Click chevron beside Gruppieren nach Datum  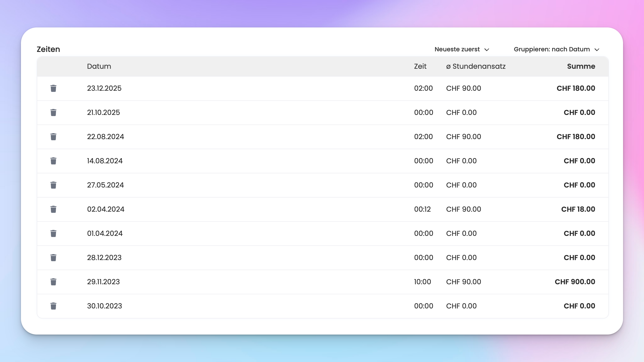pyautogui.click(x=597, y=50)
